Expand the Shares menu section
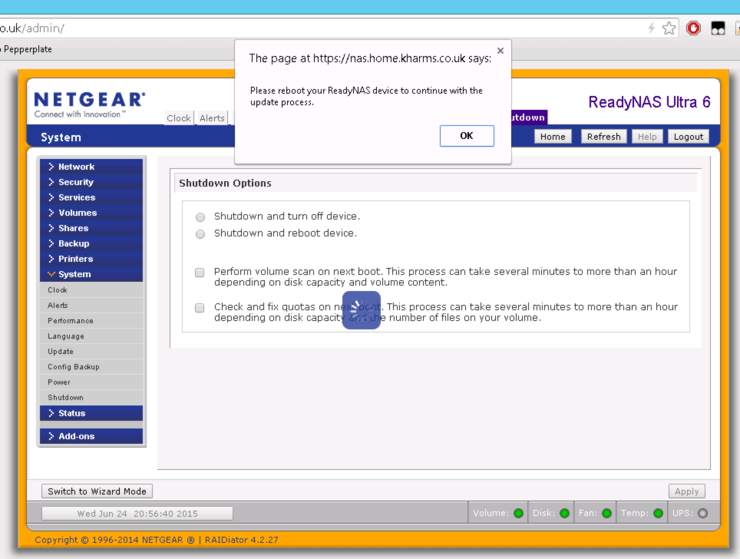 pos(92,228)
